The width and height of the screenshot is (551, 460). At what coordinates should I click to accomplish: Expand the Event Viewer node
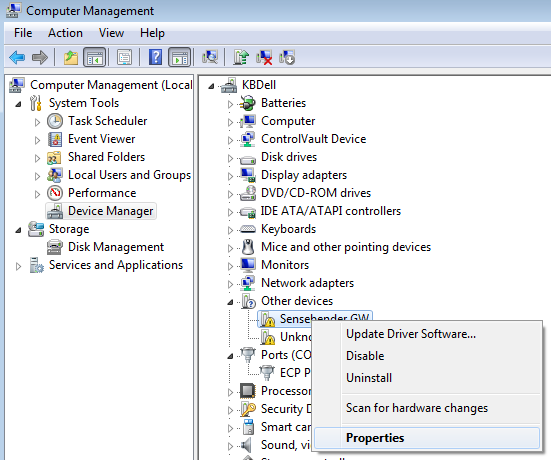(x=37, y=140)
